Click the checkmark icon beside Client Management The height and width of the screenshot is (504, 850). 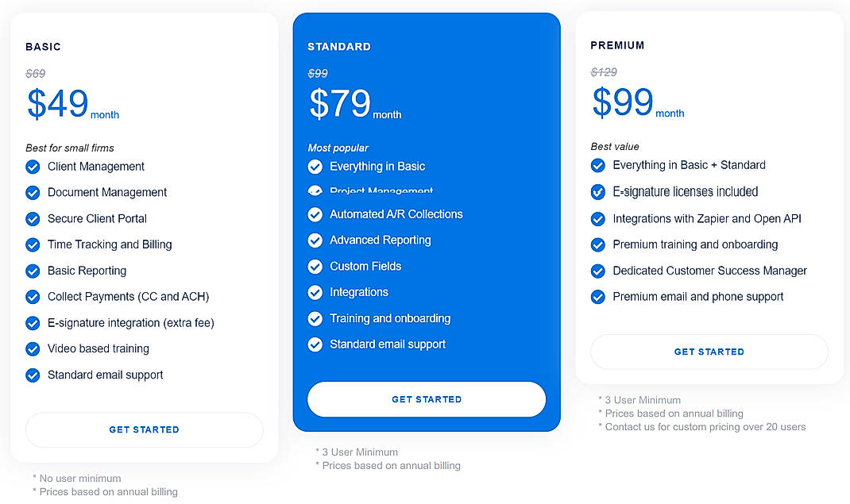click(x=33, y=167)
